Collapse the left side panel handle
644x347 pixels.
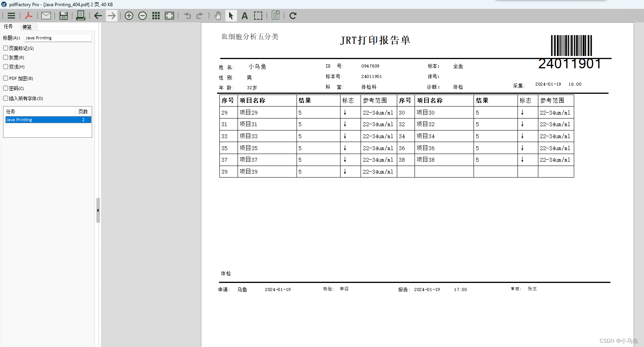pyautogui.click(x=98, y=210)
